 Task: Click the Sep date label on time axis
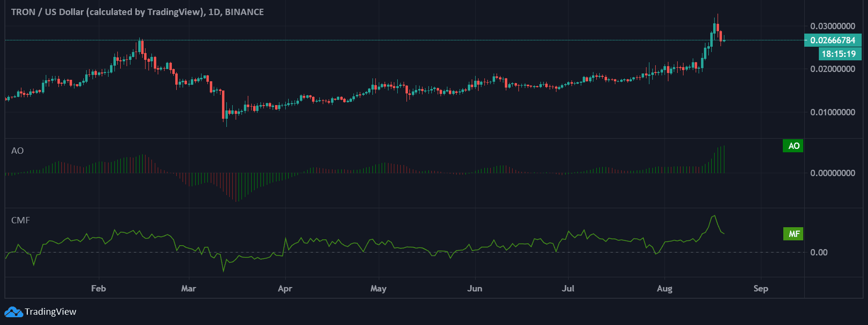(761, 289)
